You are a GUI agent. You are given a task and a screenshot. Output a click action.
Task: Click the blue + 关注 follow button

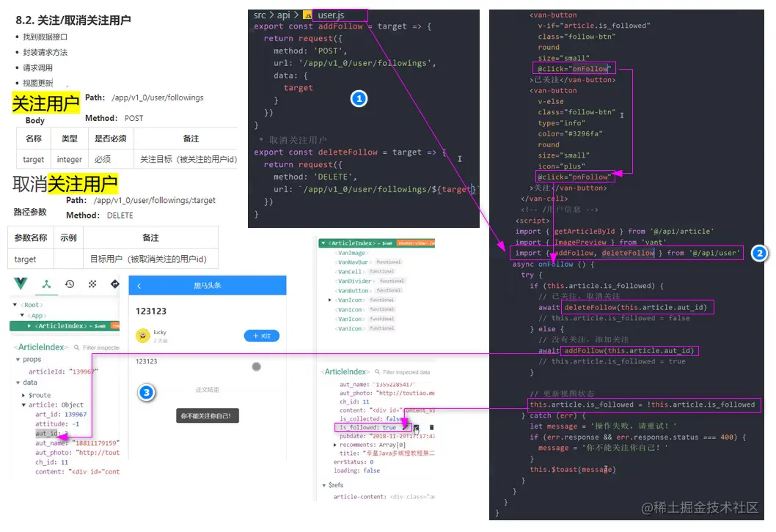[x=262, y=336]
